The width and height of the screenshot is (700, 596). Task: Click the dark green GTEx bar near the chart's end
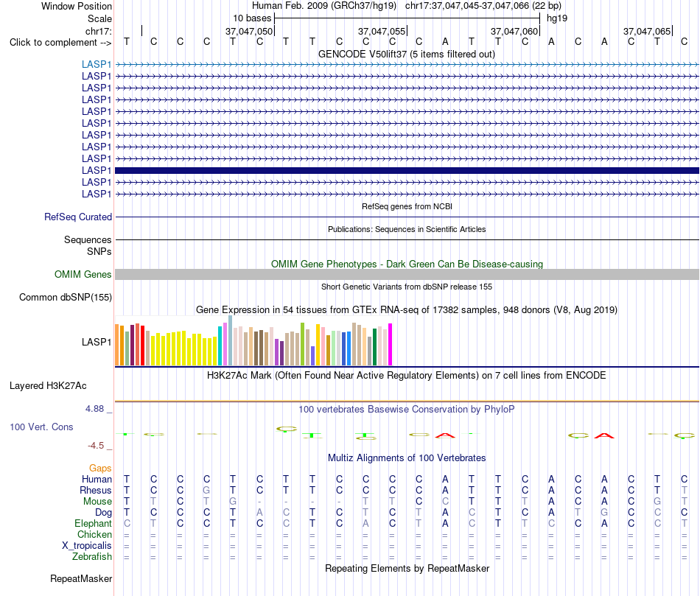point(374,347)
